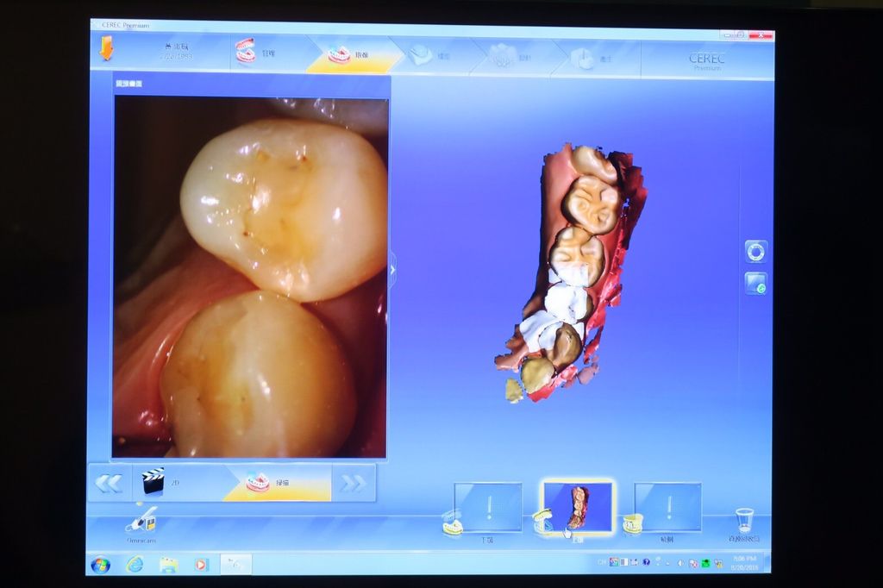
Task: Open Windows Media Player from taskbar
Action: click(201, 565)
